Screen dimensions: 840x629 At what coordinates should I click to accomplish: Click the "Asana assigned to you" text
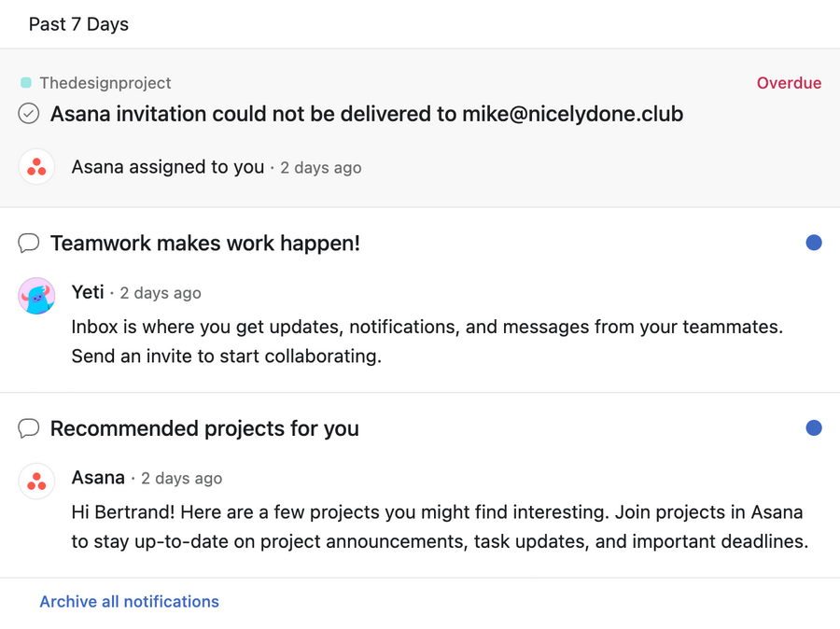168,167
